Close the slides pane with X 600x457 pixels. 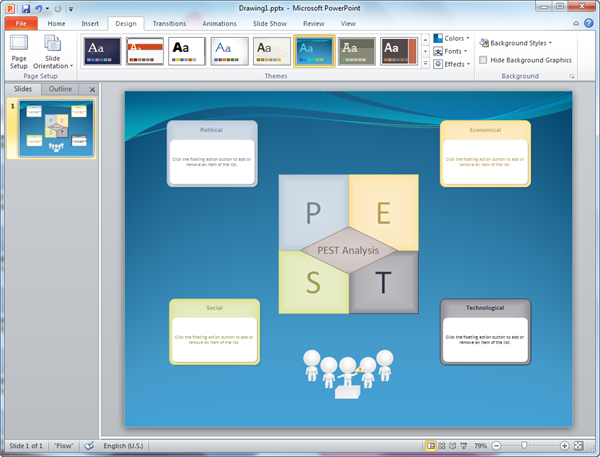click(x=92, y=90)
